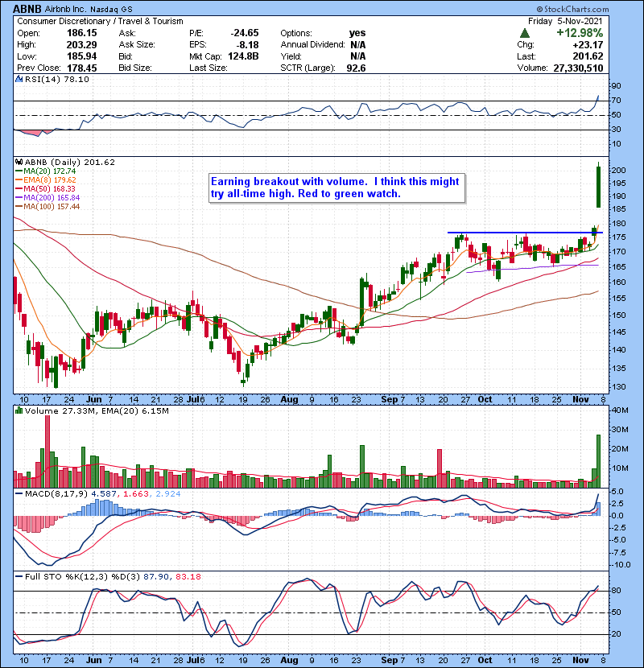Click the High value 203.29
This screenshot has width=644, height=668.
click(82, 45)
